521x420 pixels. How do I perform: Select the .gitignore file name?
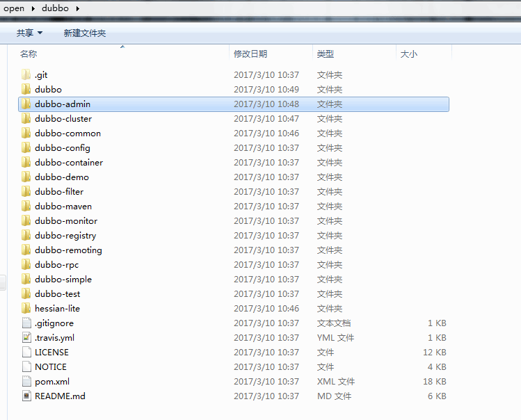click(x=54, y=323)
